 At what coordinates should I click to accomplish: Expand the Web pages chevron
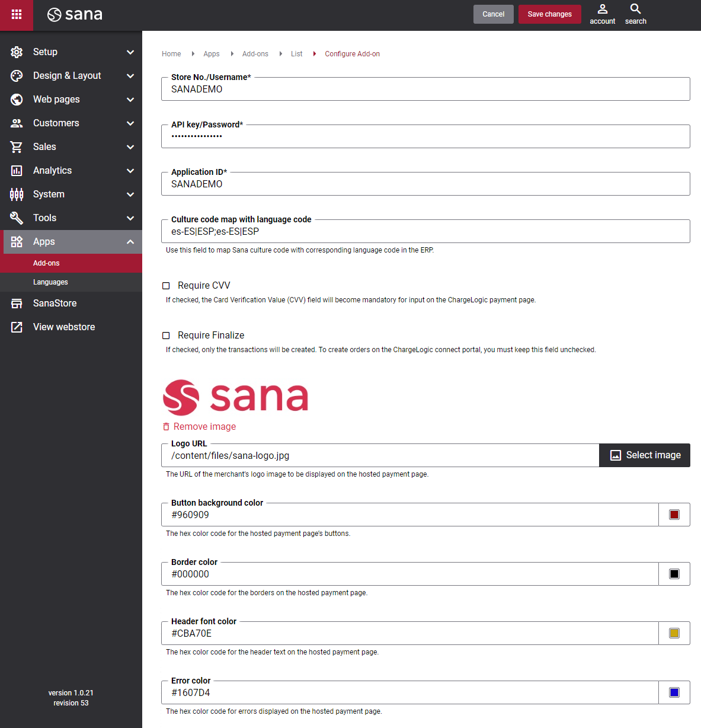(x=130, y=100)
